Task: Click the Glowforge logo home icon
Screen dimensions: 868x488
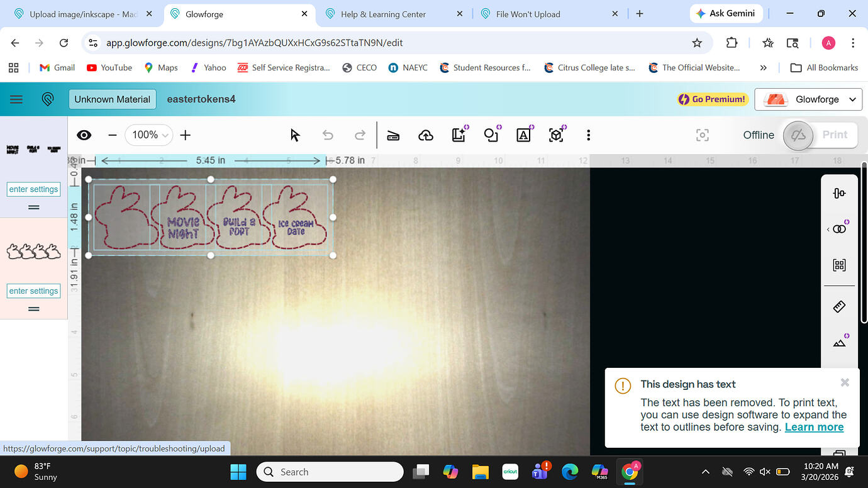Action: [x=48, y=99]
